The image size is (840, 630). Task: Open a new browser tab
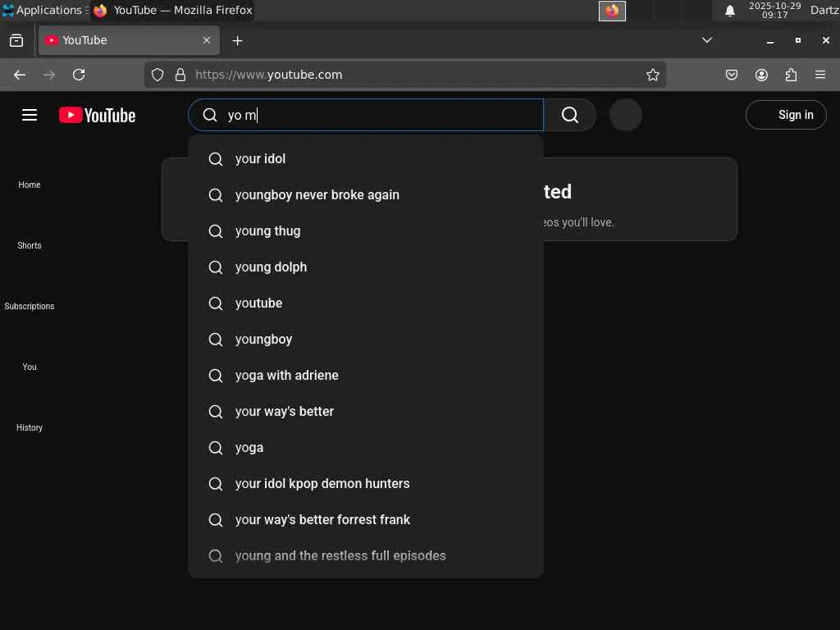click(237, 40)
